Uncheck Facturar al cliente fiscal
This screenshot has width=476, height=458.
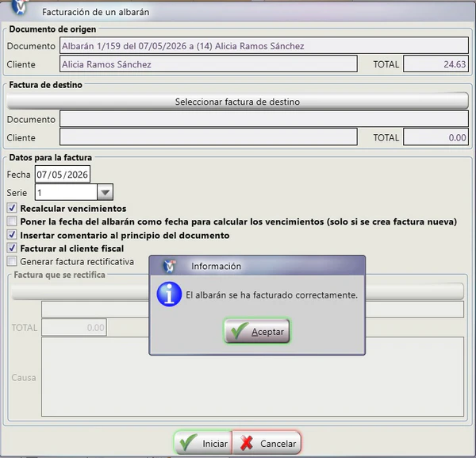(12, 248)
